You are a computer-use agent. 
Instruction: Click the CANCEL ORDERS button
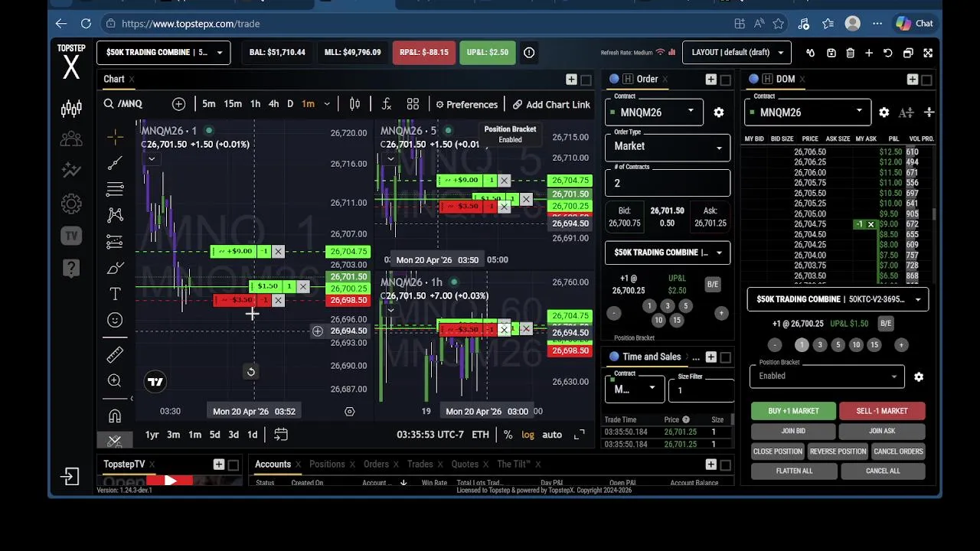(898, 452)
